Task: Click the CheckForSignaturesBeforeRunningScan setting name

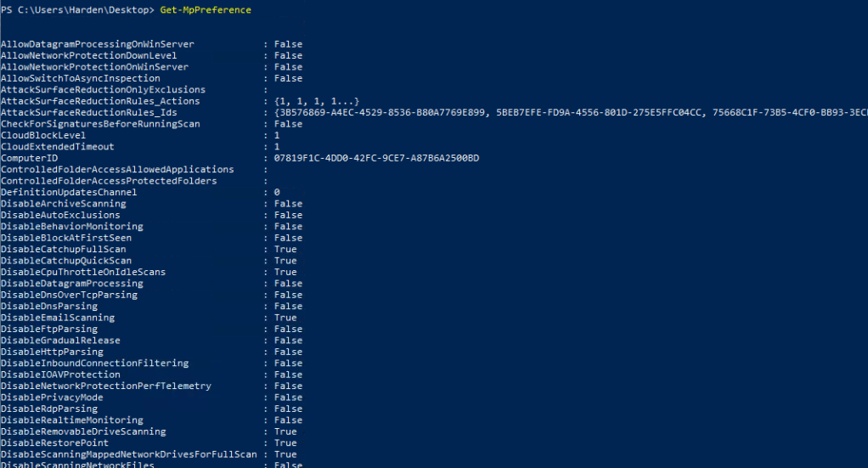Action: click(x=100, y=124)
